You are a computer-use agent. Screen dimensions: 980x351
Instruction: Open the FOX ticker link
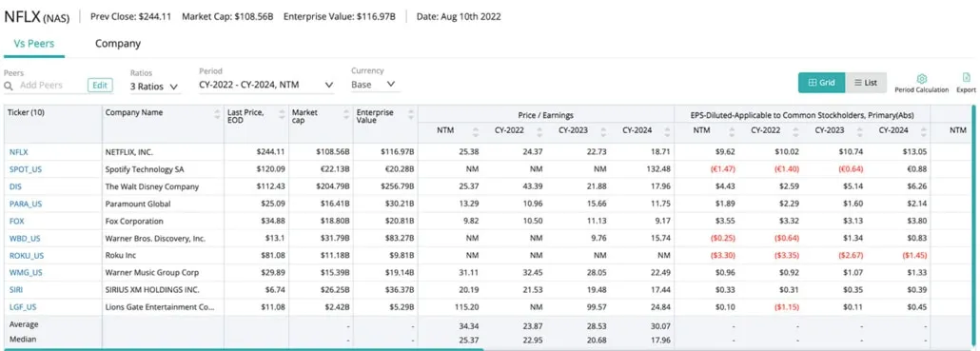click(17, 221)
